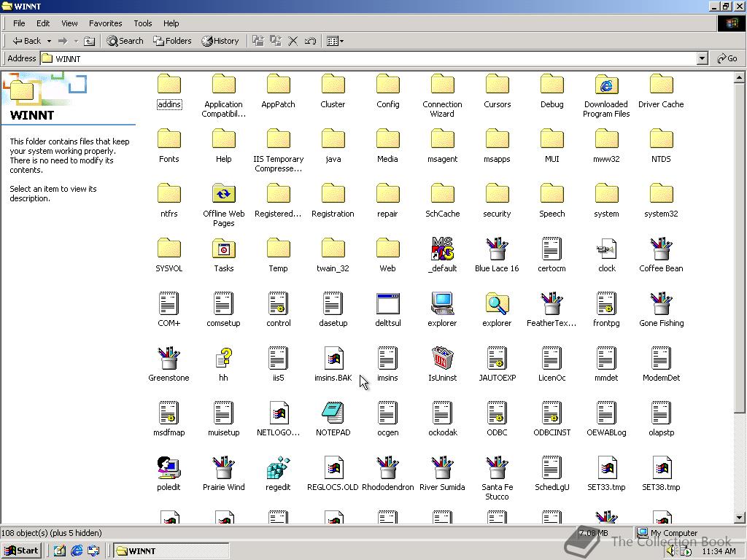Open the Tools menu
Image resolution: width=747 pixels, height=560 pixels.
click(142, 23)
